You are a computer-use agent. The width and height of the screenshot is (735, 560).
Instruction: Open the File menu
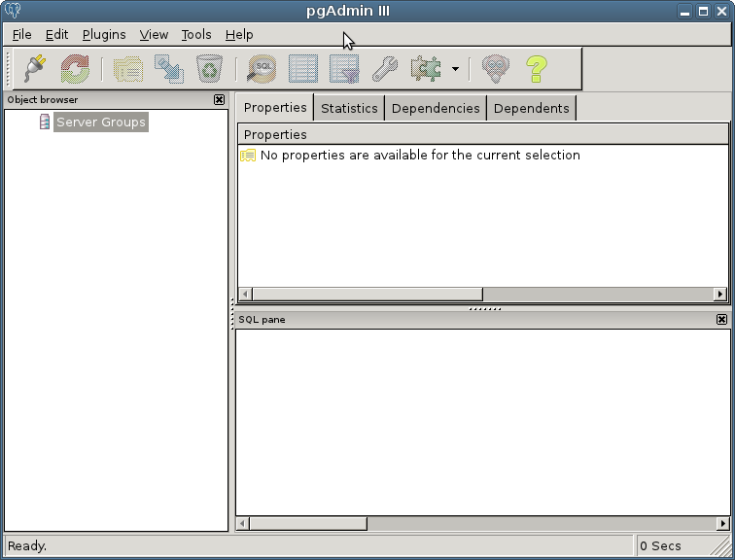(21, 35)
